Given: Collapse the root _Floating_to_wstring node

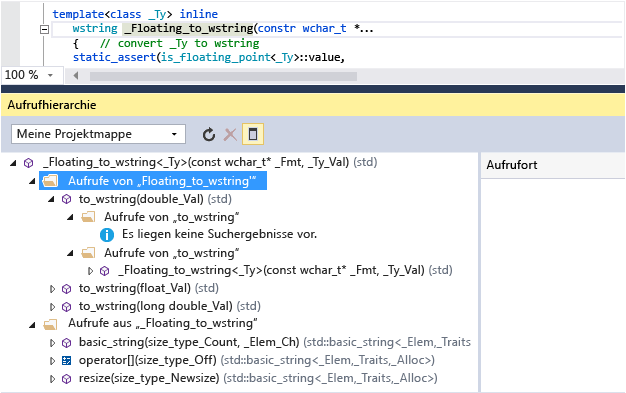Looking at the screenshot, I should pyautogui.click(x=14, y=163).
